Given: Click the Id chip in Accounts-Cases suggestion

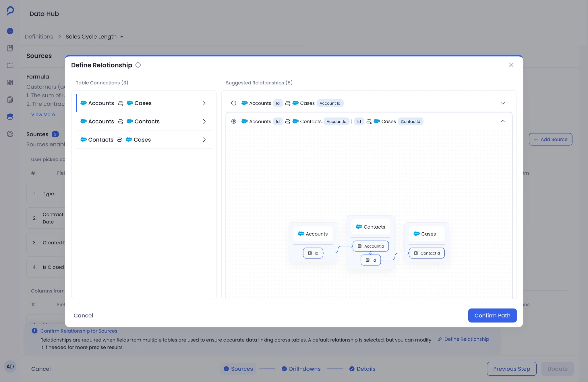Looking at the screenshot, I should click(x=278, y=103).
